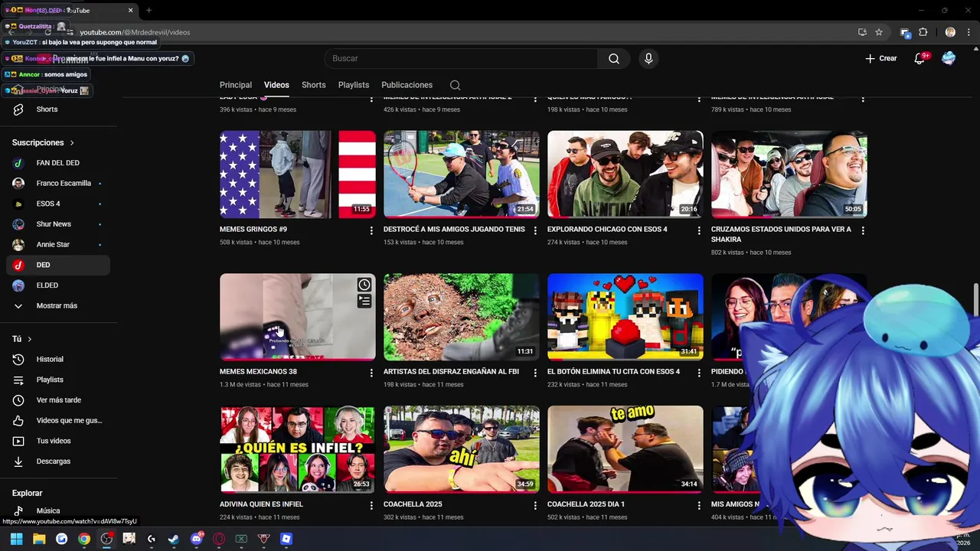This screenshot has width=980, height=551.
Task: Play ARTISTAS DEL DISFRAZ thumbnail
Action: coord(462,317)
